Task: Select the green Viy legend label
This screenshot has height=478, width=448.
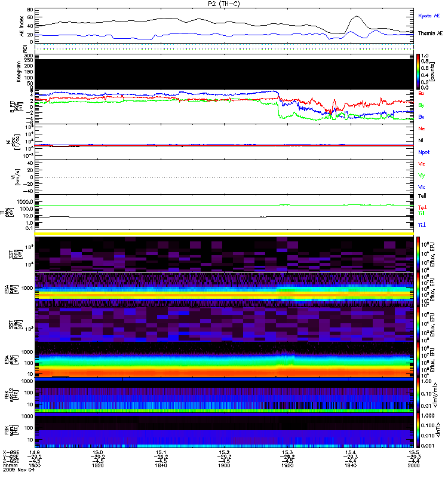Action: (x=422, y=176)
